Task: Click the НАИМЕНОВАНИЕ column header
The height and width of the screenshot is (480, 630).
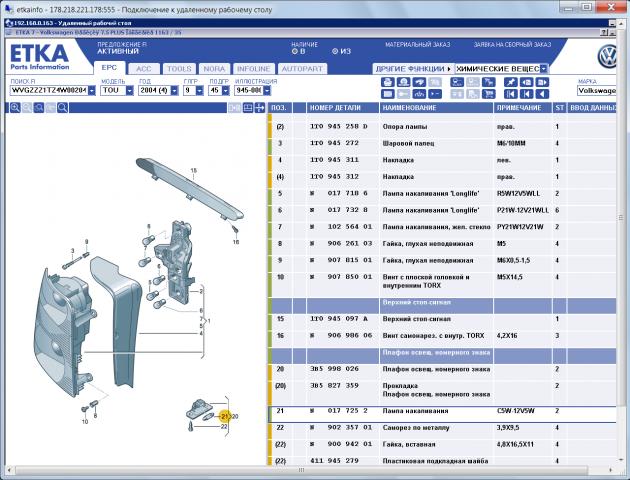Action: click(436, 108)
